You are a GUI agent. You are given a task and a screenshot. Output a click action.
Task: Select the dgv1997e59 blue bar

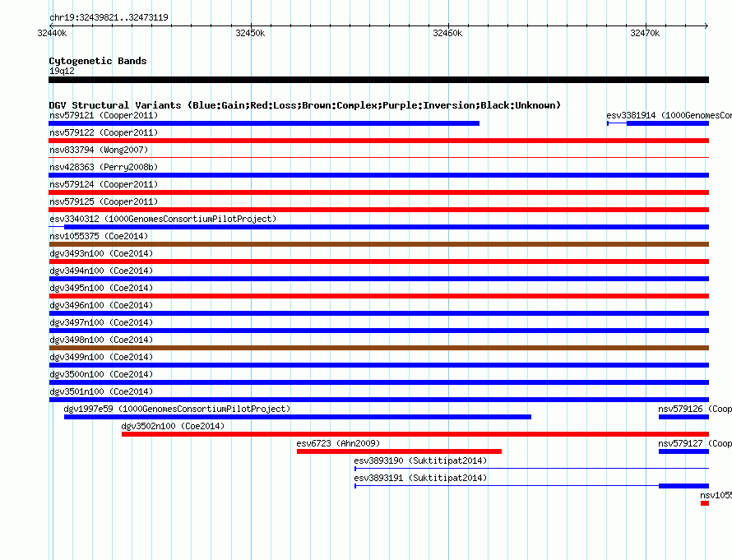click(x=298, y=417)
